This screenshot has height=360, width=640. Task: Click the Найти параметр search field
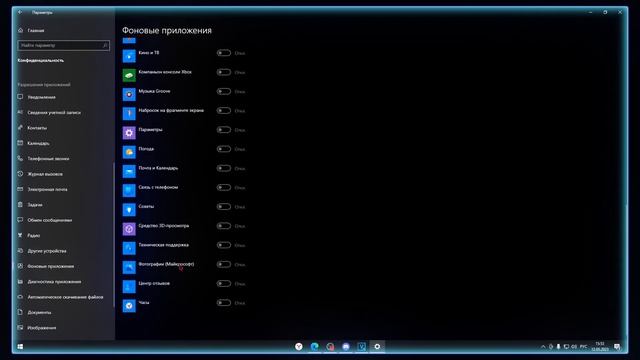64,45
